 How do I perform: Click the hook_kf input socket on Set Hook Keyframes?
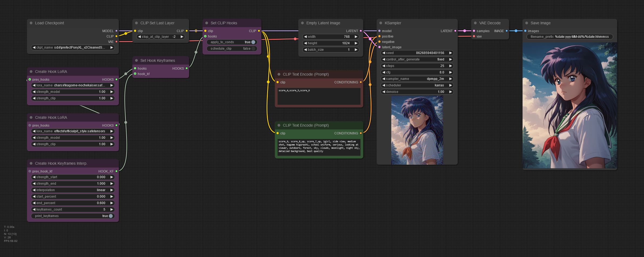click(x=135, y=74)
